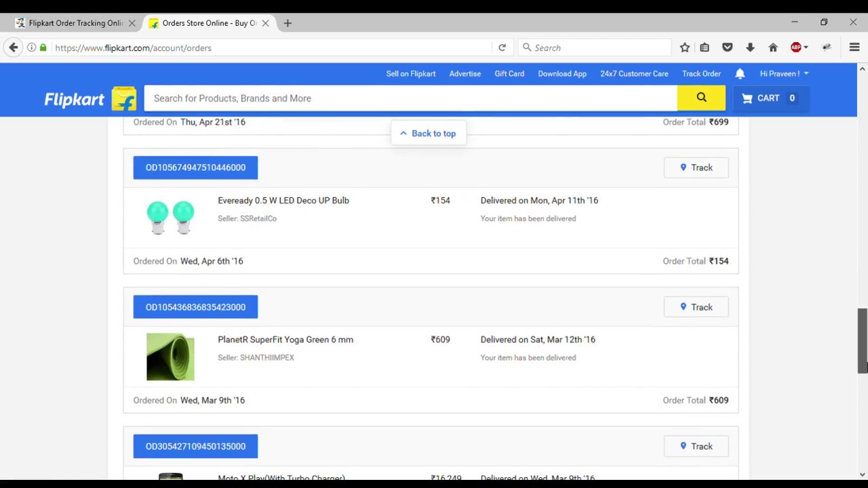The image size is (868, 488).
Task: Track the Eveready LED bulb order
Action: click(696, 167)
